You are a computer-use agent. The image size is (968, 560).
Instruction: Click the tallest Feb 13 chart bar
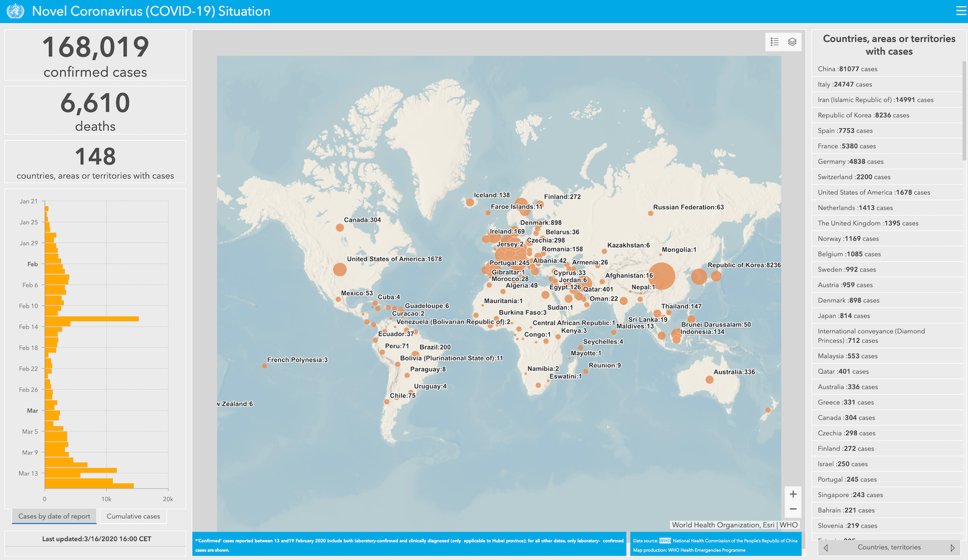pyautogui.click(x=91, y=319)
